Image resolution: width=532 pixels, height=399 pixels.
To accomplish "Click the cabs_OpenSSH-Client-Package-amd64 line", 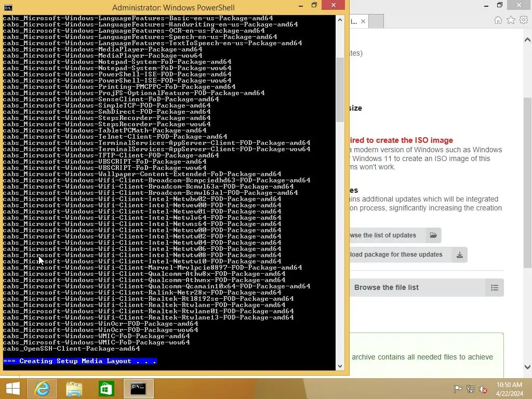I will (x=72, y=349).
